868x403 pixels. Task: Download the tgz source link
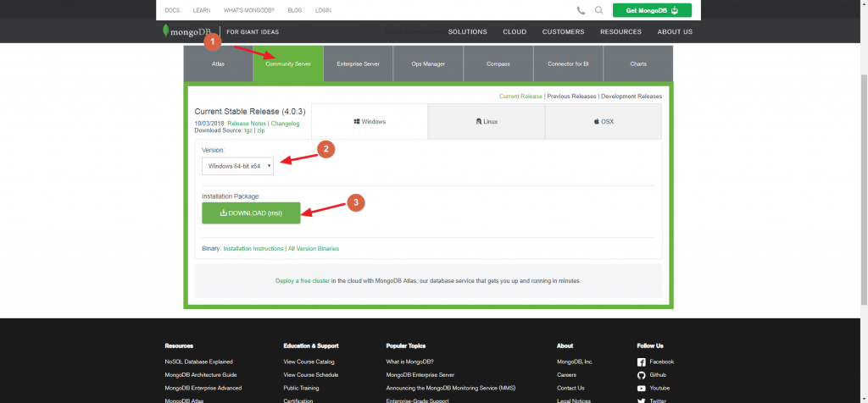click(x=248, y=130)
